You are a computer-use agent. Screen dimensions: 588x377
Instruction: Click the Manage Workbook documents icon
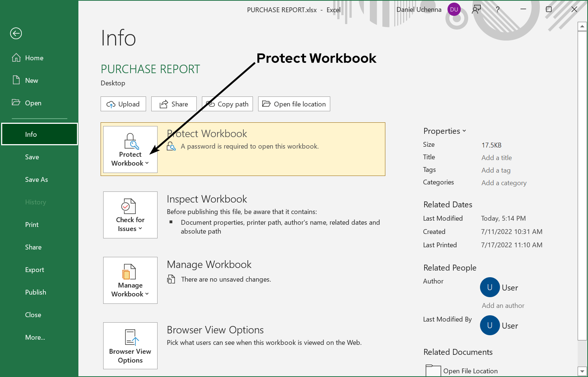pos(129,272)
